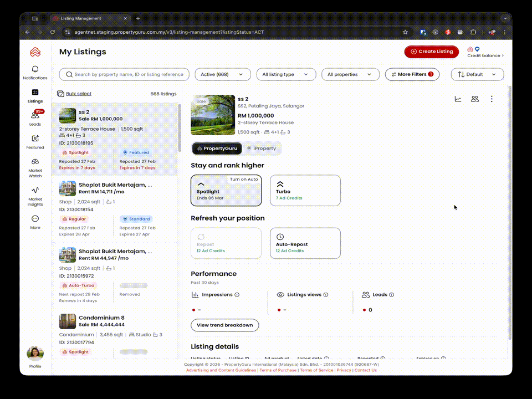This screenshot has height=399, width=532.
Task: Click the Create Listing button
Action: 431,52
